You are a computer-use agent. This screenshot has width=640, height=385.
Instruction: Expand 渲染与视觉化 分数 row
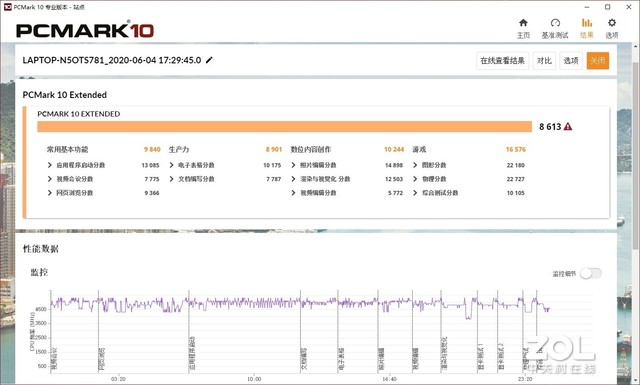point(293,179)
